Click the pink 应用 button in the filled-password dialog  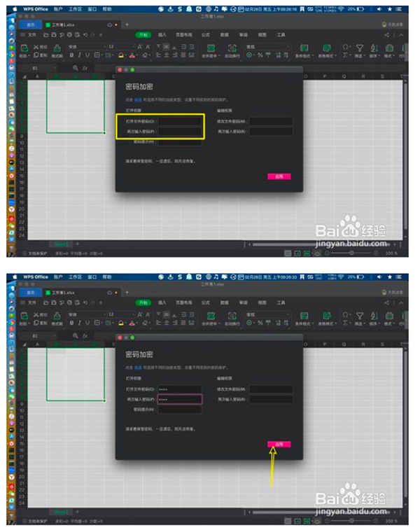pyautogui.click(x=279, y=444)
